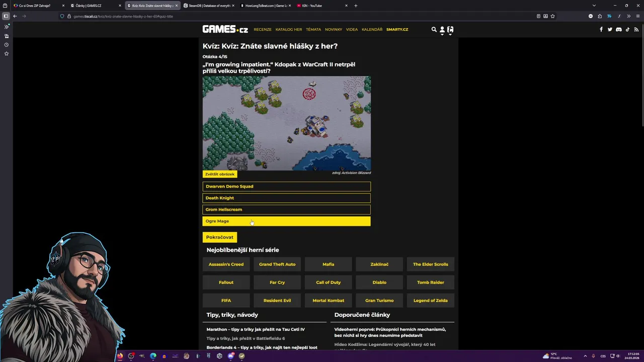The height and width of the screenshot is (362, 644).
Task: Visit the Games.cz Facebook page icon
Action: [x=601, y=30]
